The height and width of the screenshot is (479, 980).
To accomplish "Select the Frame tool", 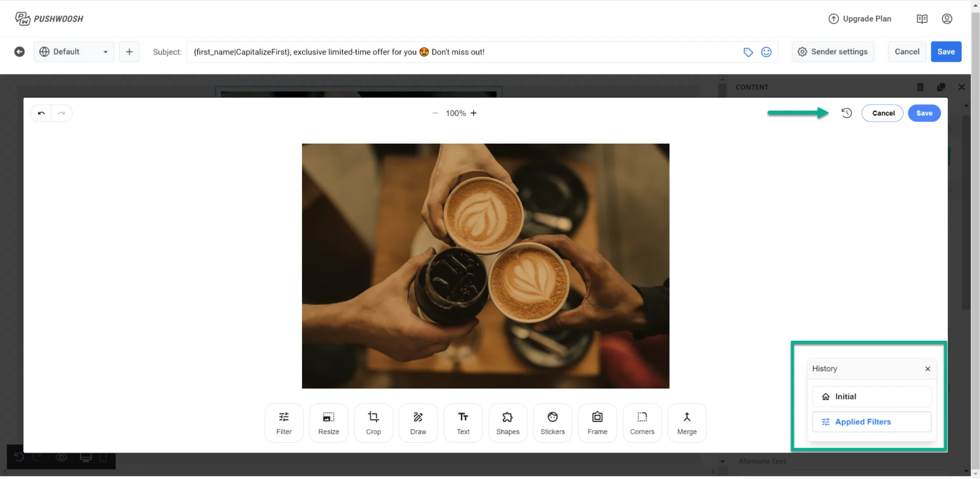I will [597, 423].
